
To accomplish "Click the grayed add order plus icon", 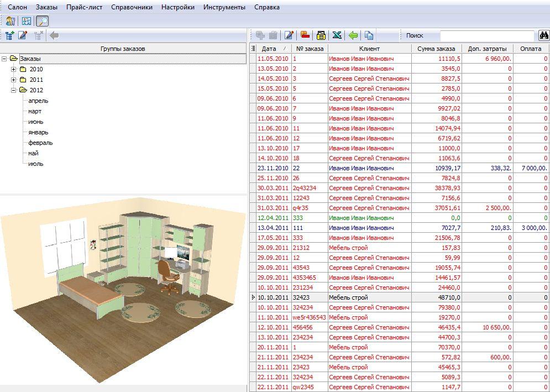I will click(x=260, y=35).
